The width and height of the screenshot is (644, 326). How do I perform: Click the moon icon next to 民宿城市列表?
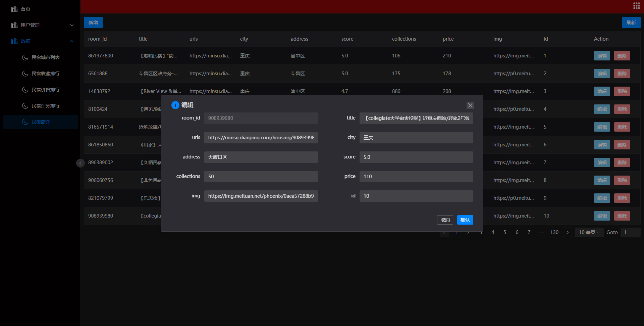(25, 57)
